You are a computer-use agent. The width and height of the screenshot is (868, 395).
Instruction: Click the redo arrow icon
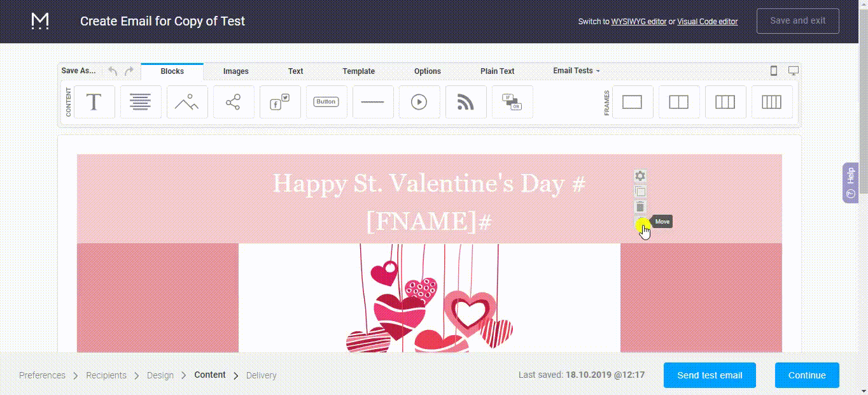click(x=129, y=71)
